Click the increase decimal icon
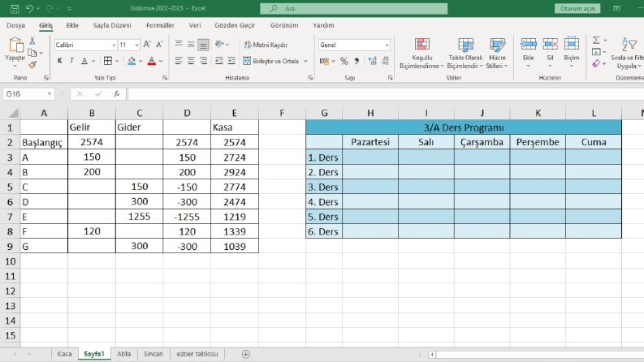 (x=372, y=61)
